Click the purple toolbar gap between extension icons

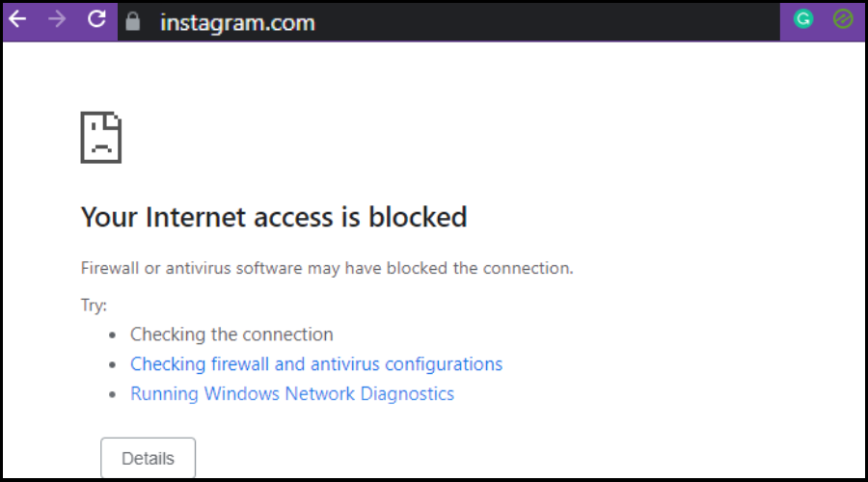click(824, 21)
